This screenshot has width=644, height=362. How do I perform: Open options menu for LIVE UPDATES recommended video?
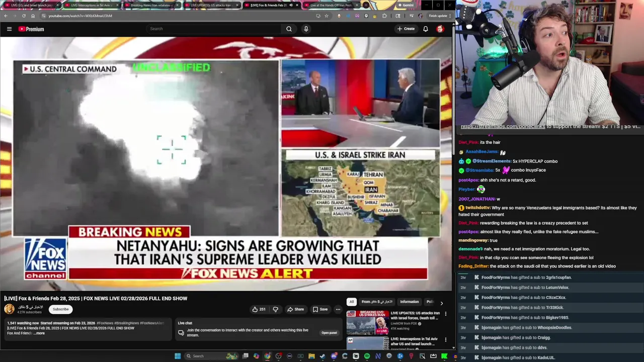445,314
